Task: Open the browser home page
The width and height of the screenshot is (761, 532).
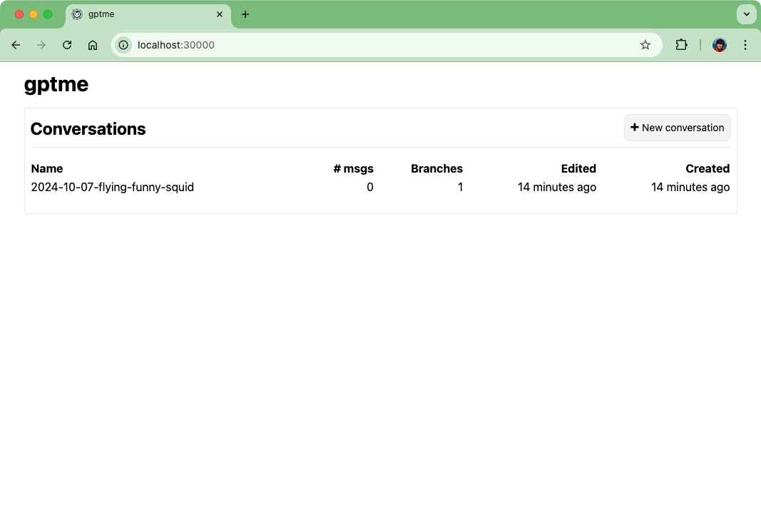Action: coord(93,45)
